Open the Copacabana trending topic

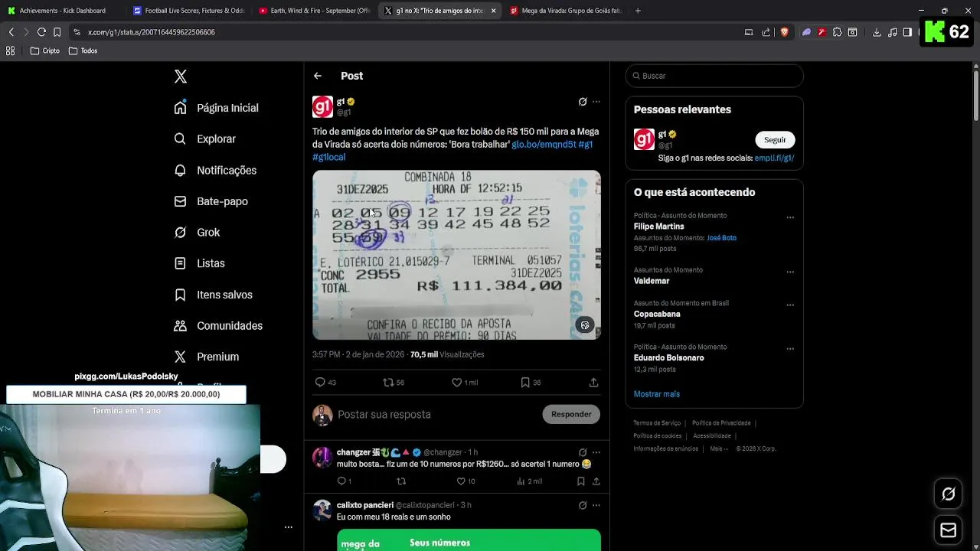click(657, 314)
